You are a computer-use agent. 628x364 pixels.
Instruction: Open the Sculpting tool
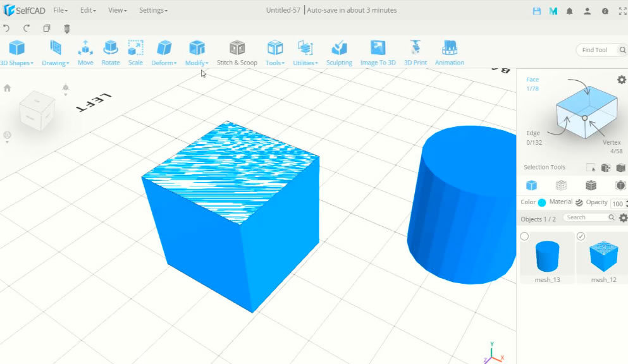(x=339, y=53)
